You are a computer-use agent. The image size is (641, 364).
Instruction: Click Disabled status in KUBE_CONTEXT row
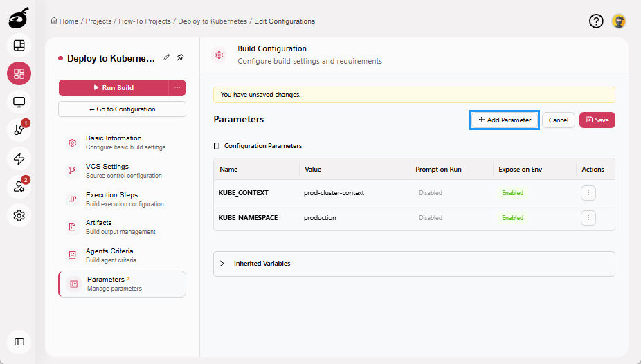(431, 193)
